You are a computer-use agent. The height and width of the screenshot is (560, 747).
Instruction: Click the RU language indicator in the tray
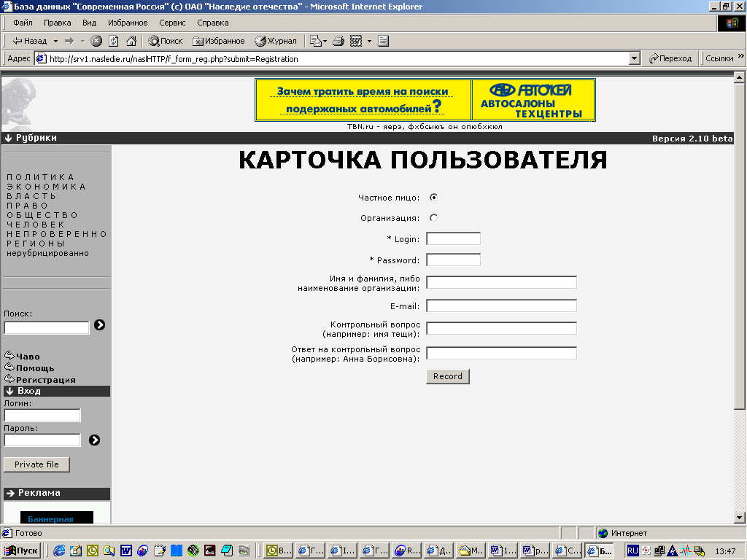[x=632, y=551]
